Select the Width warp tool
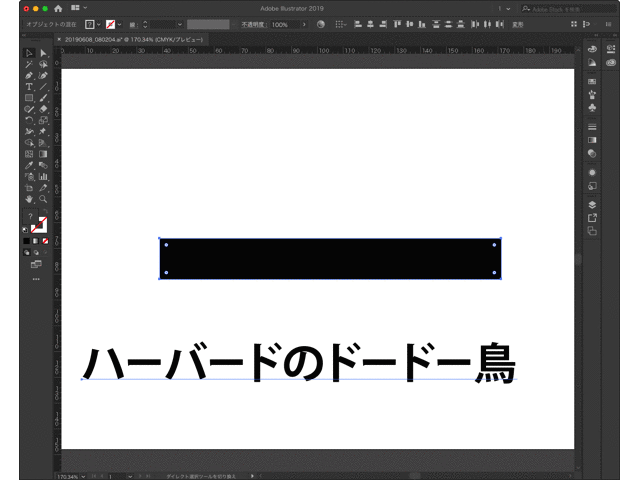 (29, 131)
